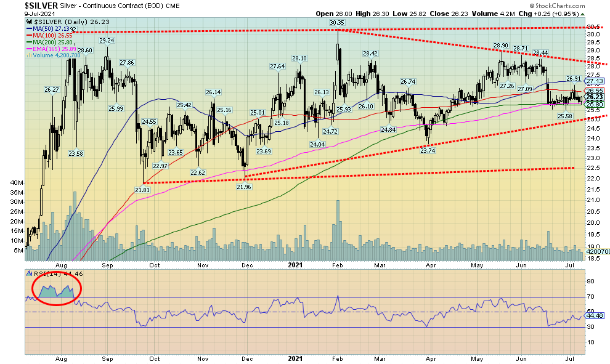The width and height of the screenshot is (610, 364).
Task: Click the 23.74 low price annotation
Action: tap(427, 150)
